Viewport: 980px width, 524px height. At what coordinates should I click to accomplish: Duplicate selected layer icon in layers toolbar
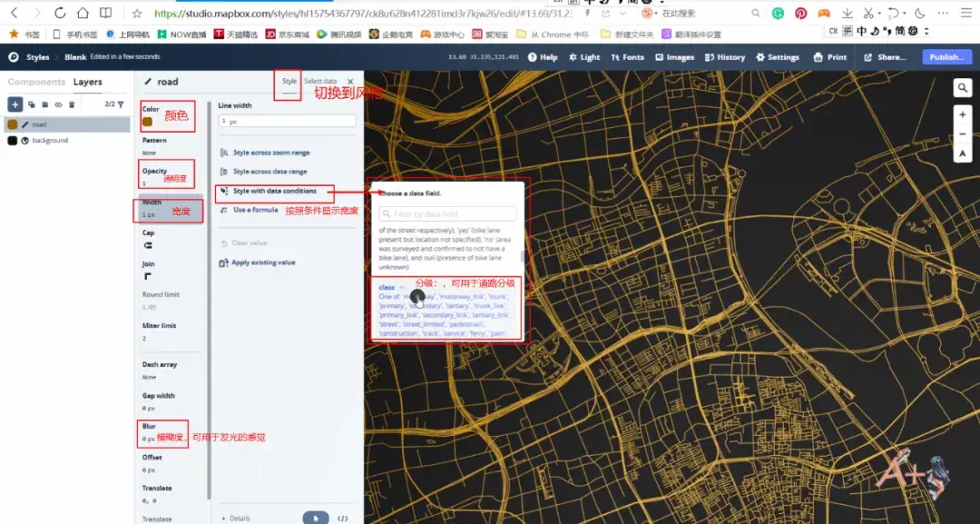[x=31, y=104]
